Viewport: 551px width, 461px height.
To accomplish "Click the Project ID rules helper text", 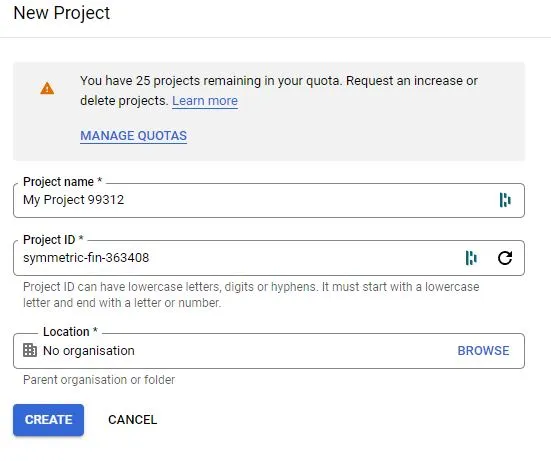I will point(251,295).
